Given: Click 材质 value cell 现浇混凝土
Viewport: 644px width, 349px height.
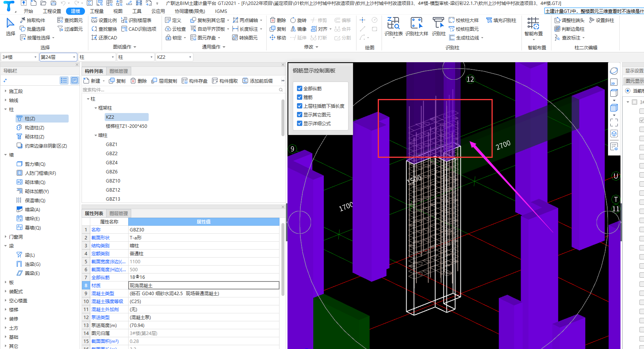Looking at the screenshot, I should (204, 285).
